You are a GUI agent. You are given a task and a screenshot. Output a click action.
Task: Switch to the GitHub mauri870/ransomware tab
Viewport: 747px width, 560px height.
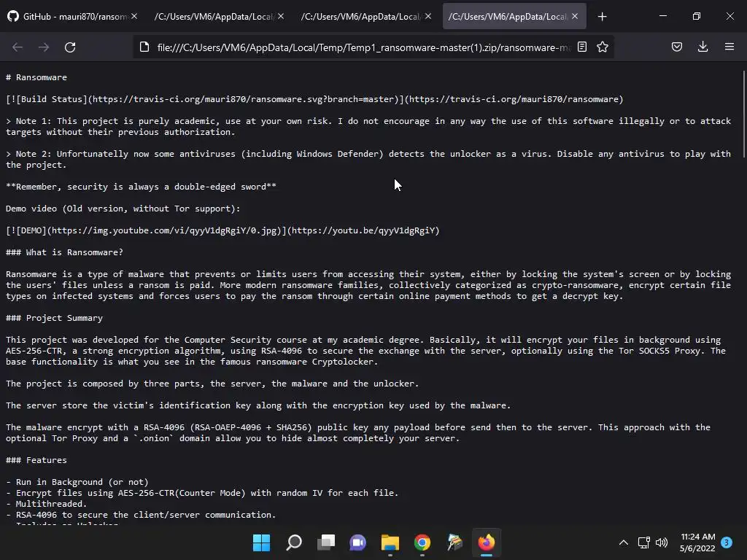(x=73, y=16)
